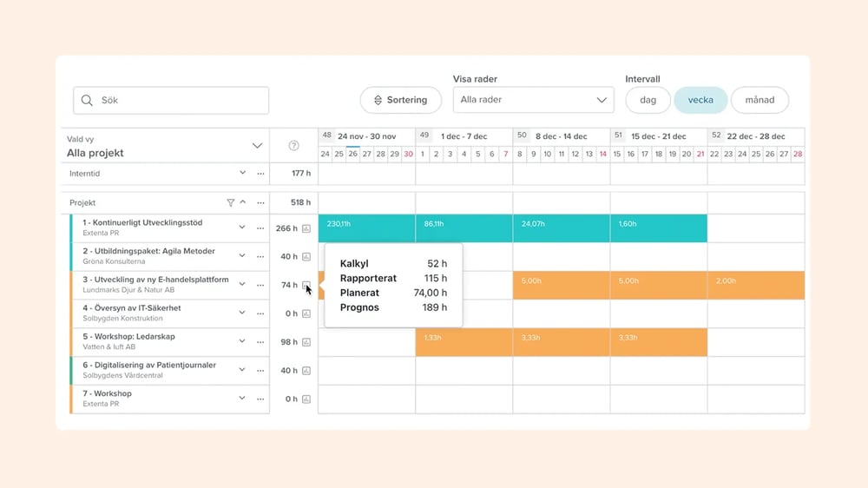
Task: Open chart icon for Workshop: Ledarskap
Action: (x=306, y=342)
